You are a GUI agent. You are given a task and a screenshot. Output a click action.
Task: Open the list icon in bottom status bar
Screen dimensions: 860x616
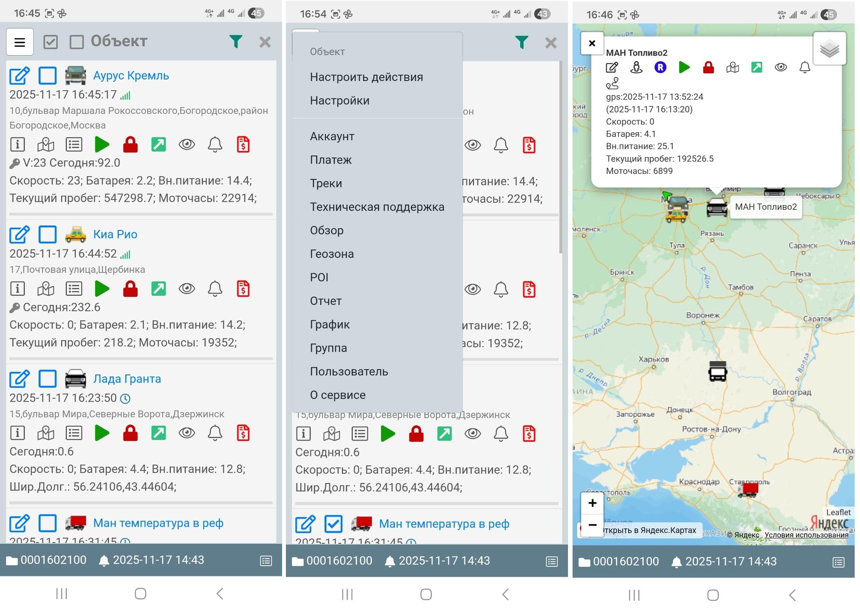pyautogui.click(x=266, y=561)
